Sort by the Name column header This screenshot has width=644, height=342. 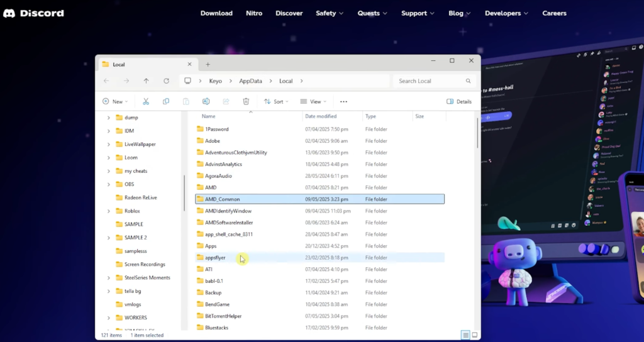[250, 116]
